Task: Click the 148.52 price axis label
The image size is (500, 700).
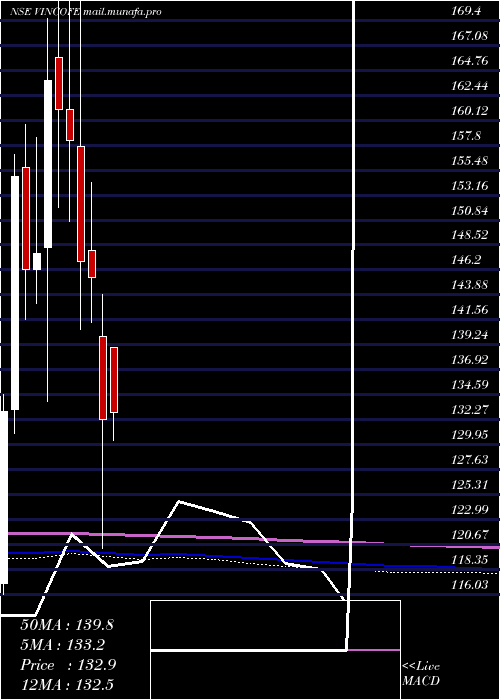Action: click(470, 235)
